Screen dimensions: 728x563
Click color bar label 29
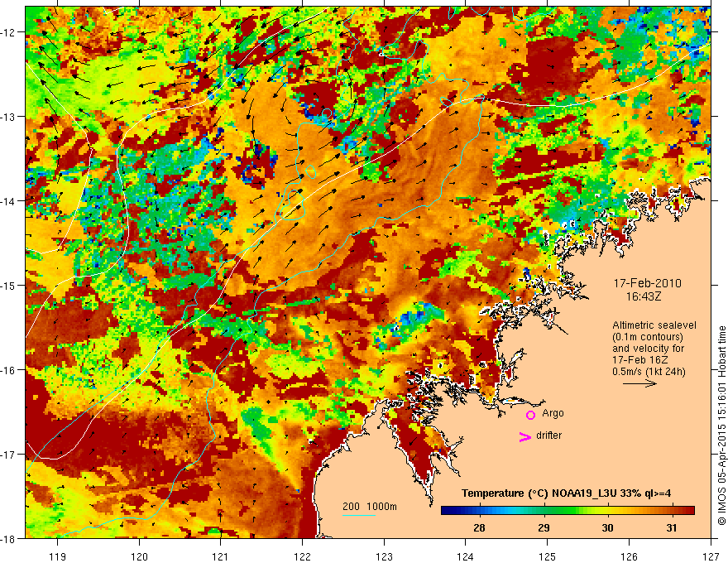(x=544, y=527)
